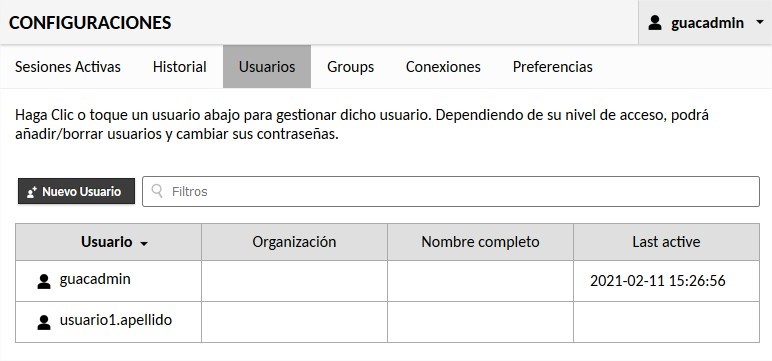Screen dimensions: 772x361
Task: Click the user icon beside guacadmin row
Action: pos(44,282)
